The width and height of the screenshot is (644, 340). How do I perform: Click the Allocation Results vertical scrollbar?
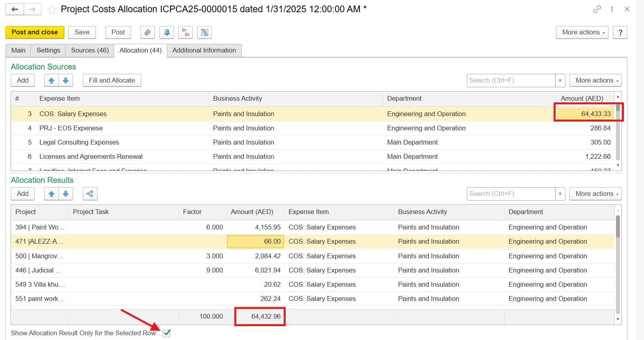pyautogui.click(x=618, y=265)
